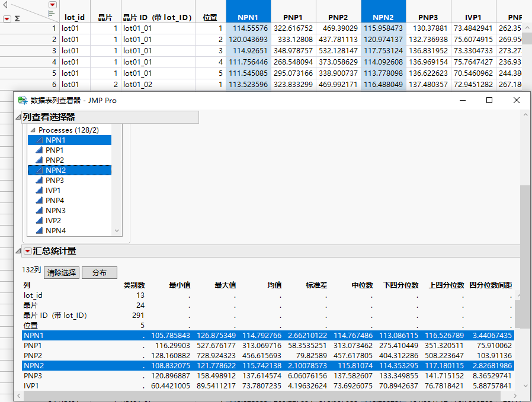This screenshot has height=402, width=532.
Task: Collapse the Processes group in column list
Action: click(x=33, y=130)
